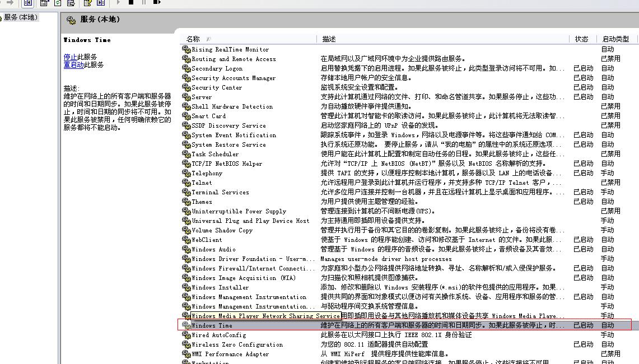Click the gear icon beside Security Center
The height and width of the screenshot is (364, 639).
tap(186, 87)
